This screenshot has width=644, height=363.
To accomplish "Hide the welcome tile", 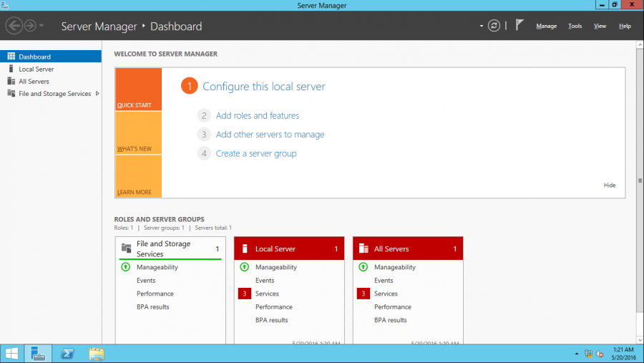I will (x=610, y=185).
